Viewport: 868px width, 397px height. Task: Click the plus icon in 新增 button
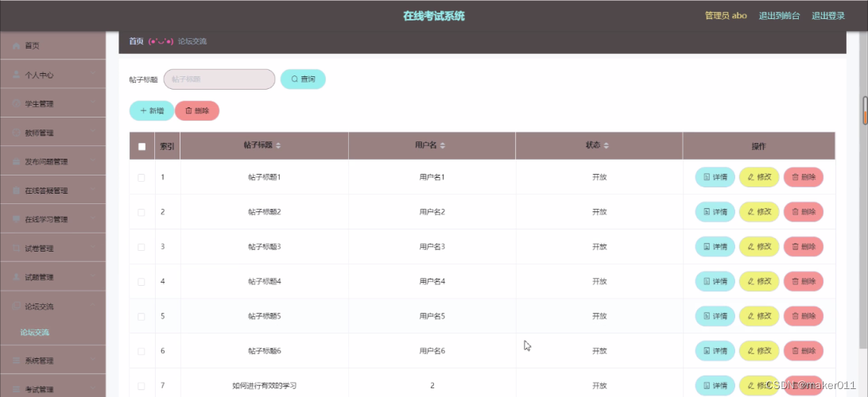(143, 110)
